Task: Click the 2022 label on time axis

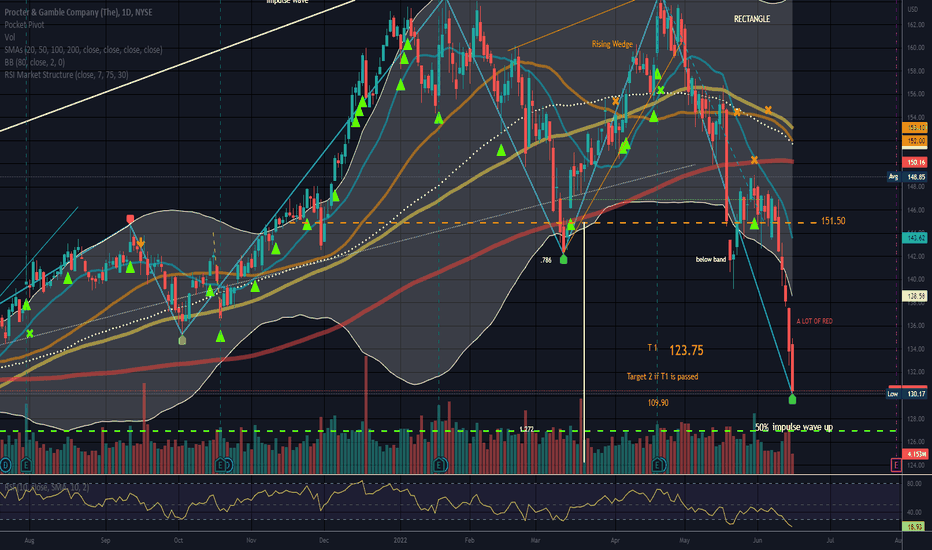Action: click(400, 540)
